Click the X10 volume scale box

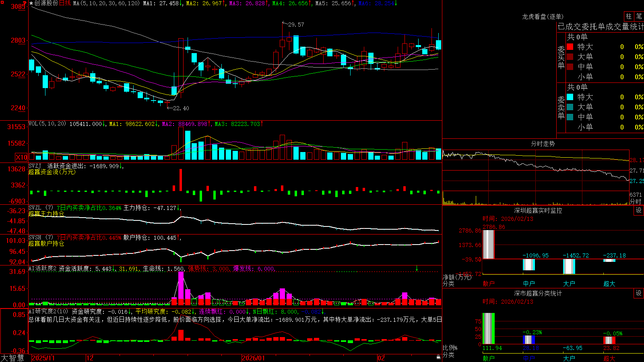pos(21,157)
